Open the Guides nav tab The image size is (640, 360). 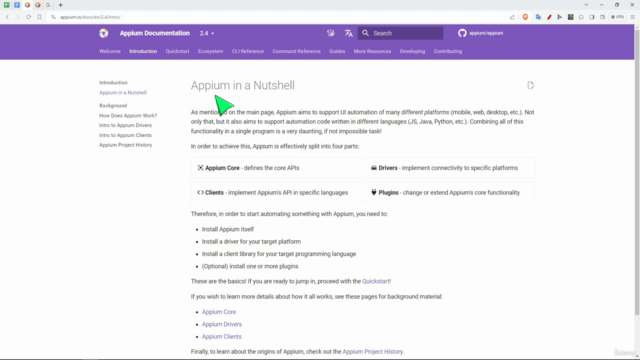(337, 51)
